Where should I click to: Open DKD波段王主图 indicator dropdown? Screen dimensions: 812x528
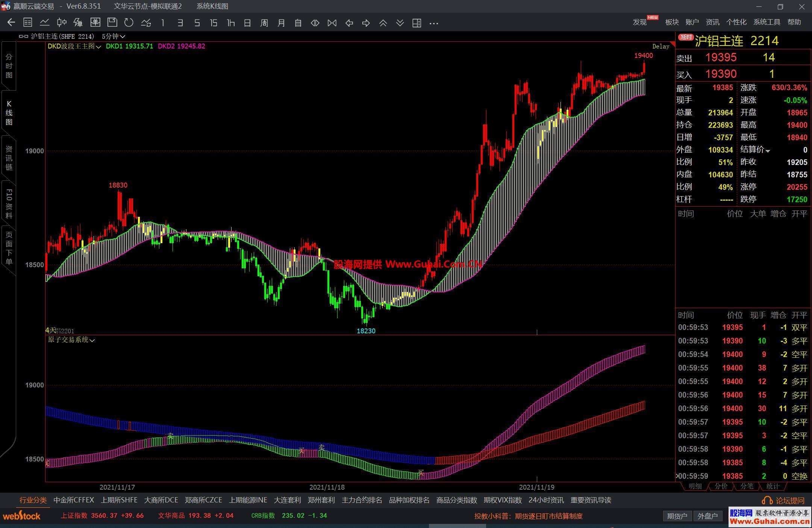(98, 47)
